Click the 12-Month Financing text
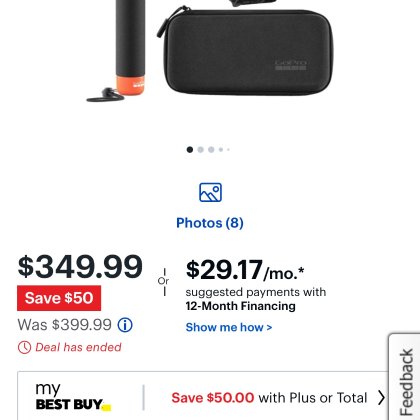This screenshot has height=420, width=420. (241, 306)
